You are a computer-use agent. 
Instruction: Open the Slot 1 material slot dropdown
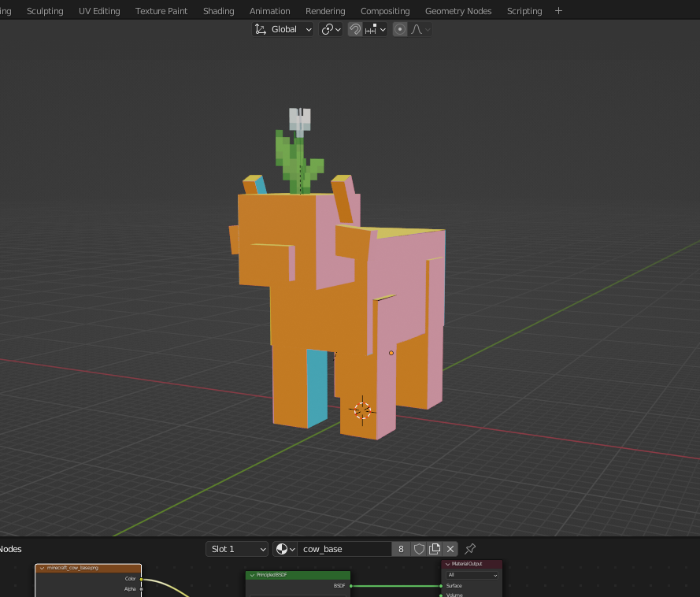[x=236, y=549]
